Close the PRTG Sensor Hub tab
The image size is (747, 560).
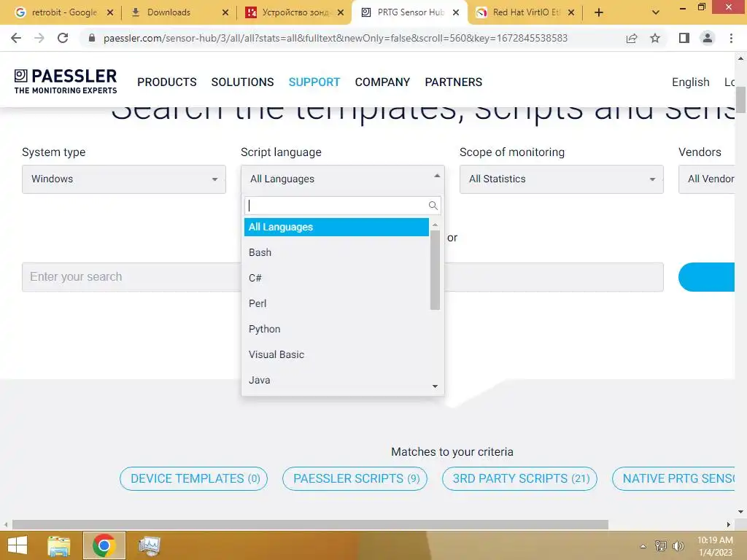(x=456, y=12)
